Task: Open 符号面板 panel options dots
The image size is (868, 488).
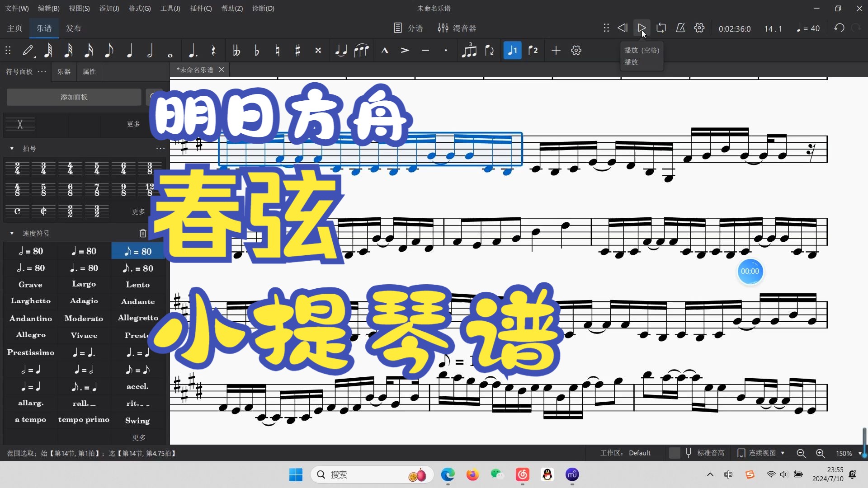Action: [x=42, y=71]
